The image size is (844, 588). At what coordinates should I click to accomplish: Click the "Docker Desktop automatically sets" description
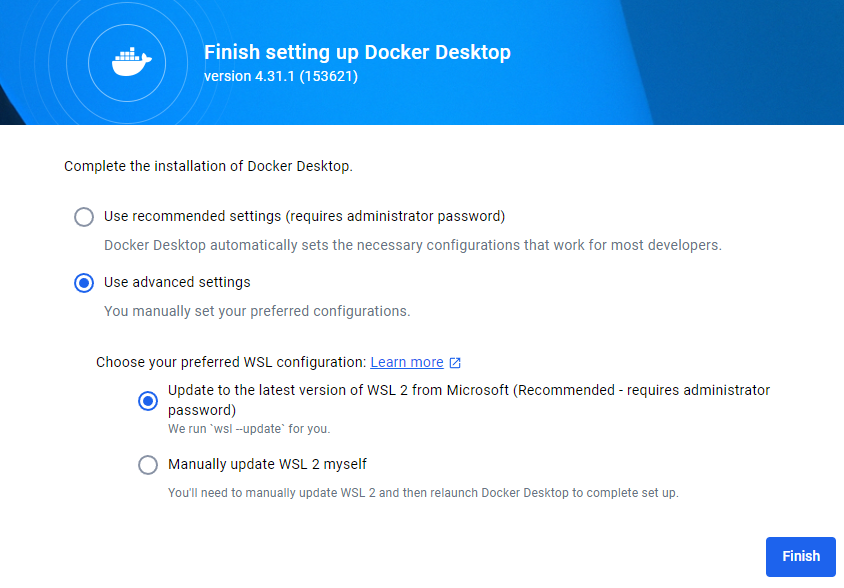412,245
